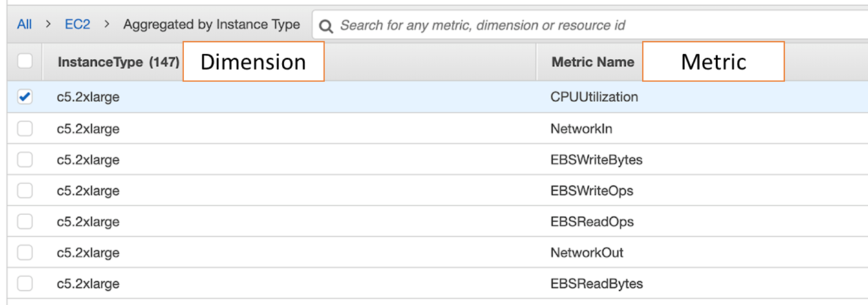This screenshot has height=305, width=868.
Task: Check the EBSReadOps row checkbox
Action: pos(25,222)
